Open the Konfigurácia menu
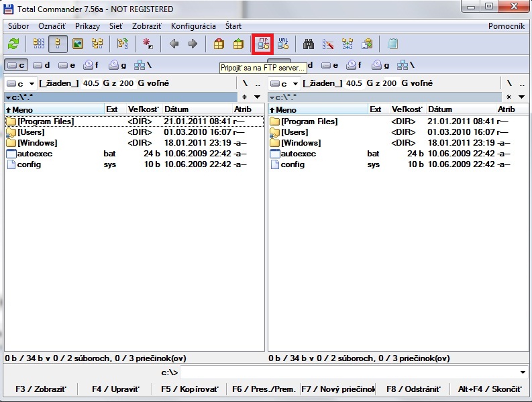 [193, 26]
